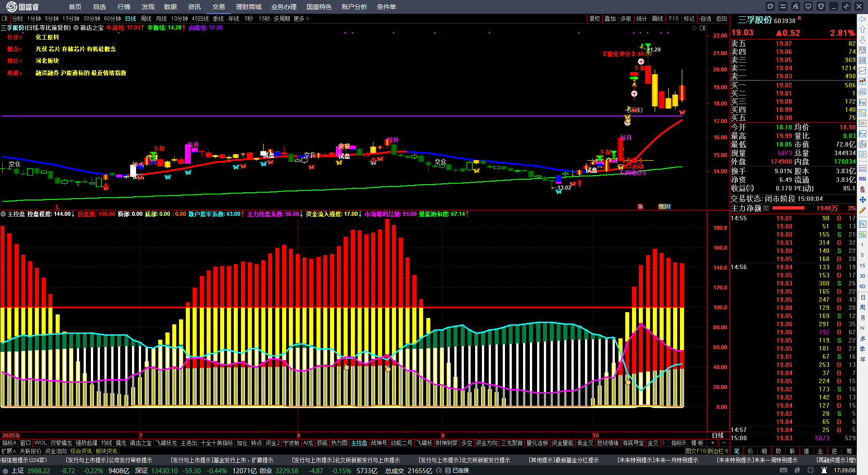Click the 日线 label at time axis end
The width and height of the screenshot is (868, 475).
pyautogui.click(x=718, y=435)
